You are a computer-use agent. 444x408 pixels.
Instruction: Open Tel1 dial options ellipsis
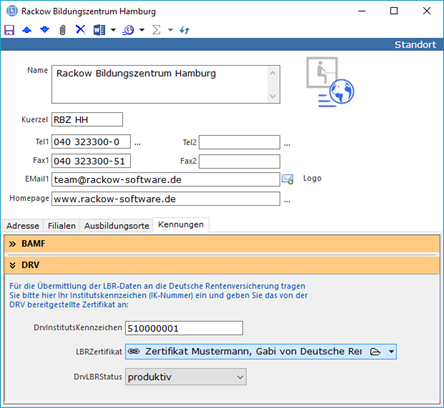pos(138,144)
